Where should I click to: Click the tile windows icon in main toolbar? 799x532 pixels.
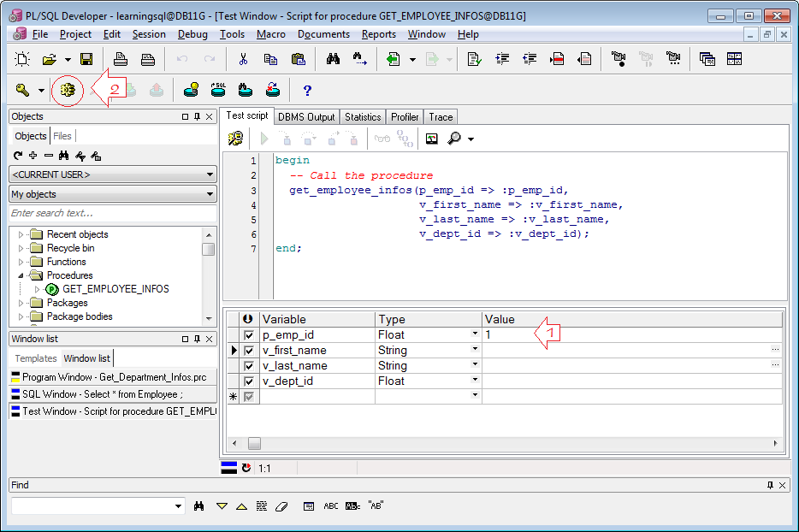click(734, 59)
